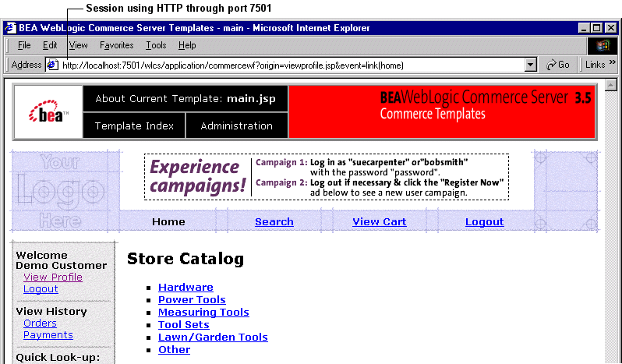Open the Orders history link

(40, 323)
